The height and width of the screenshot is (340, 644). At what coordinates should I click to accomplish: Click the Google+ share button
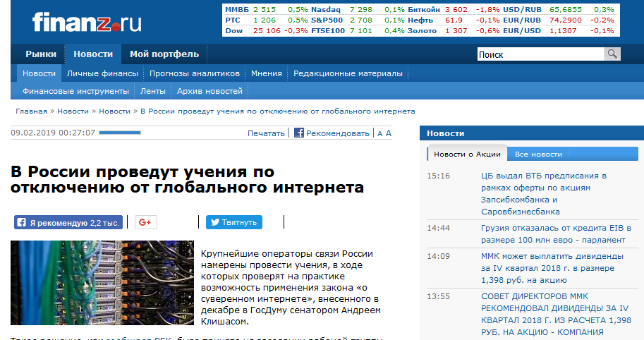pos(146,222)
